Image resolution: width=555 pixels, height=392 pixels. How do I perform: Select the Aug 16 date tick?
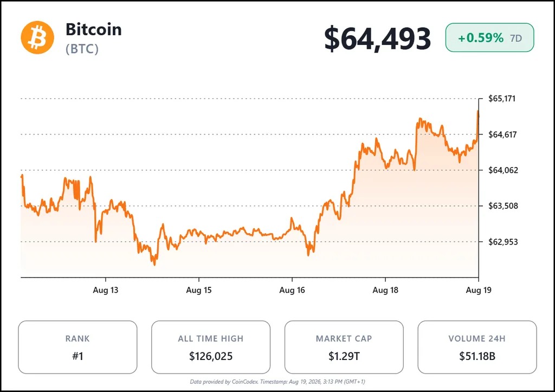[x=292, y=290]
